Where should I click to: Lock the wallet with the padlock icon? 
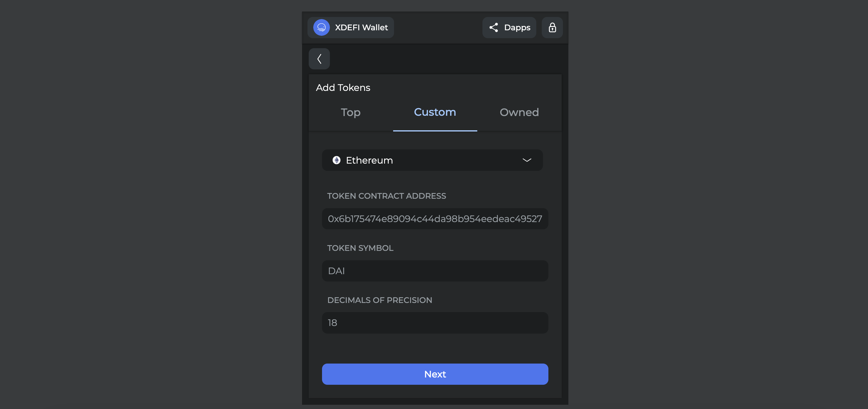pos(552,27)
